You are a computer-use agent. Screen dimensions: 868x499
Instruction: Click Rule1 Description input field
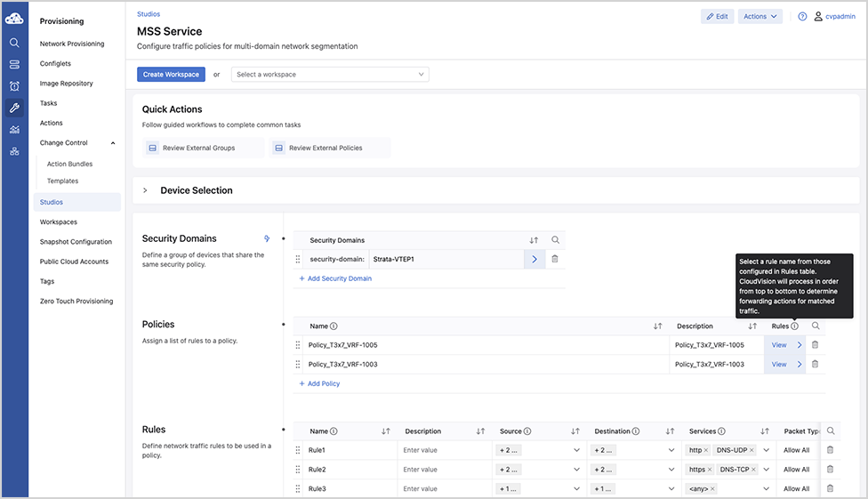[444, 450]
